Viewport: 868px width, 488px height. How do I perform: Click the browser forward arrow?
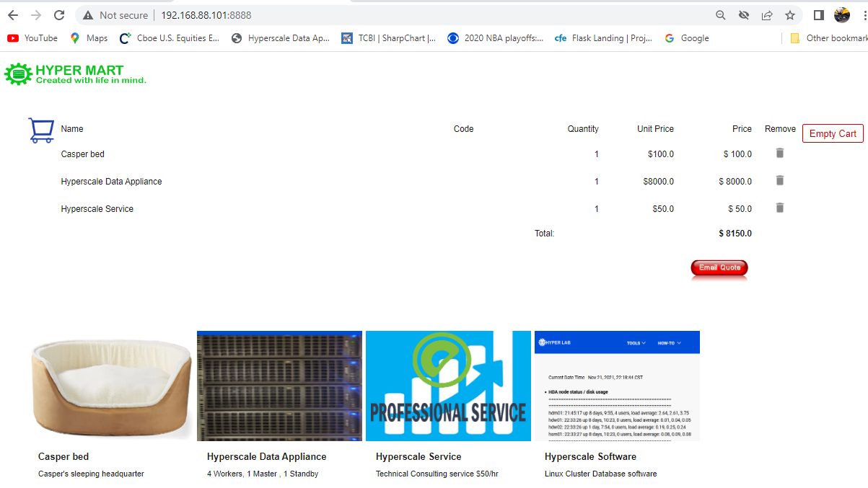[36, 15]
